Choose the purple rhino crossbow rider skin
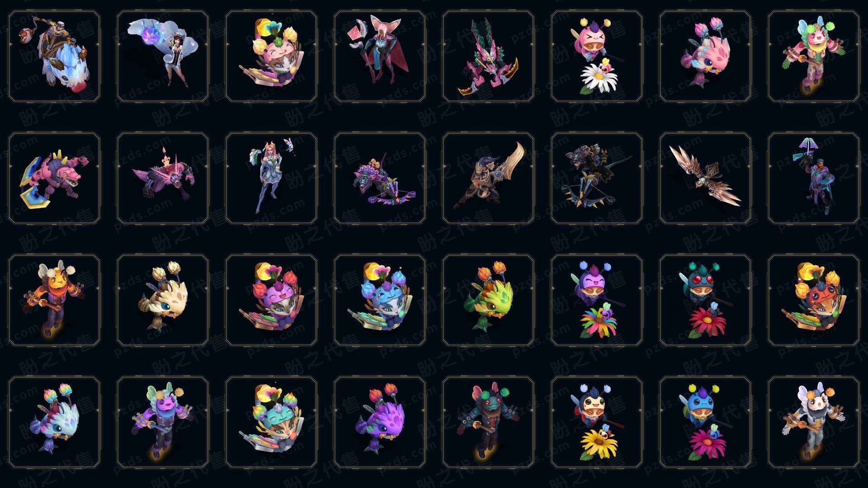 [380, 178]
